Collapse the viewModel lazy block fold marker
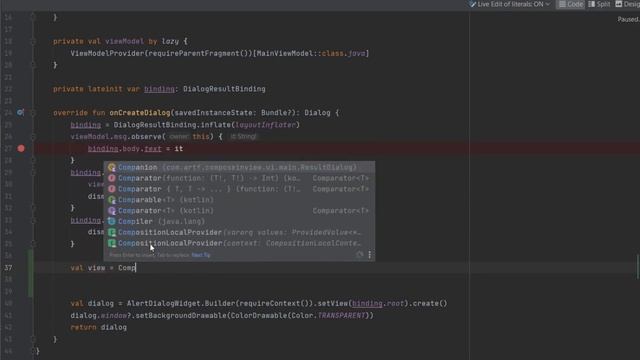The width and height of the screenshot is (640, 360). coord(33,41)
